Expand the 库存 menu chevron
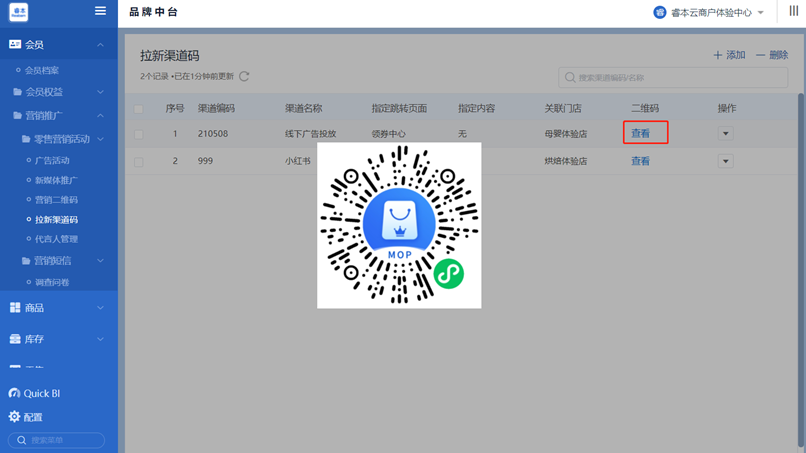The image size is (806, 453). coord(100,339)
